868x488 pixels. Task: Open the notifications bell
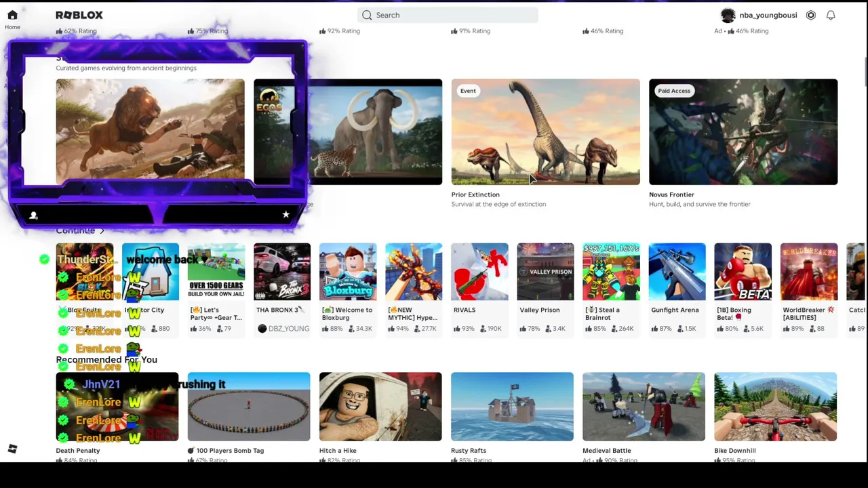[x=831, y=15]
